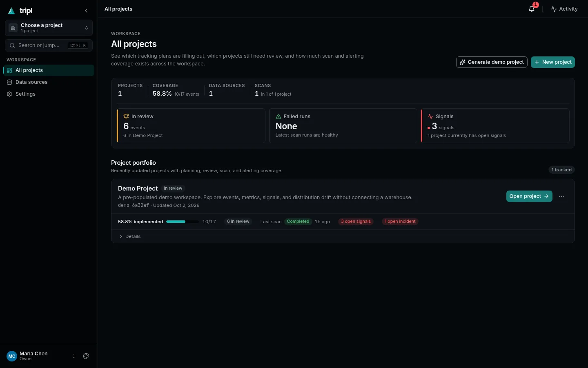Click the Generate demo project button

pyautogui.click(x=492, y=62)
